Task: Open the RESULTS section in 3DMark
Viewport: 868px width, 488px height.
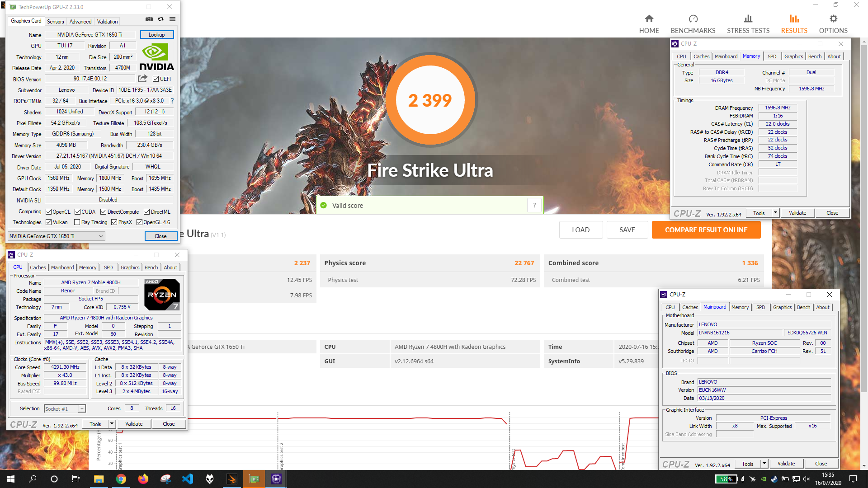Action: click(x=794, y=24)
